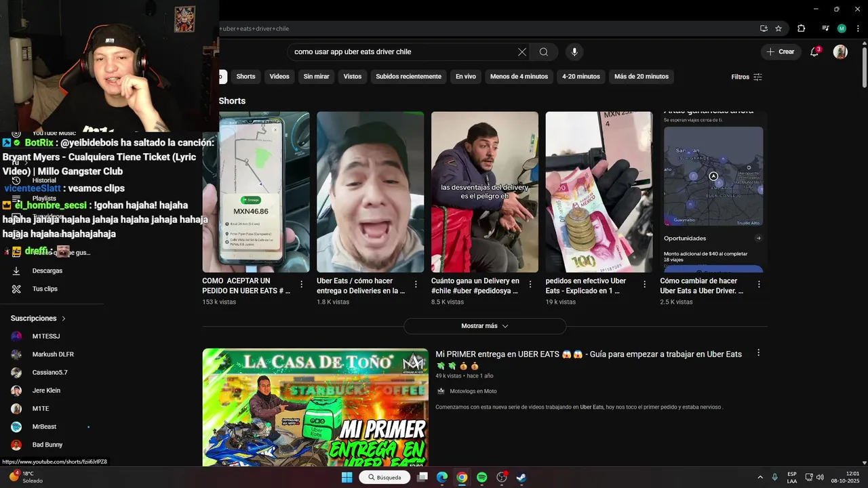The image size is (868, 488).
Task: Open Markush DLFR subscription channel
Action: coord(53,354)
